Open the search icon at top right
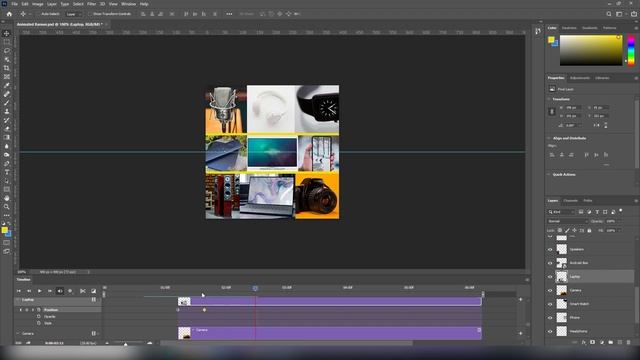This screenshot has height=360, width=640. point(609,14)
